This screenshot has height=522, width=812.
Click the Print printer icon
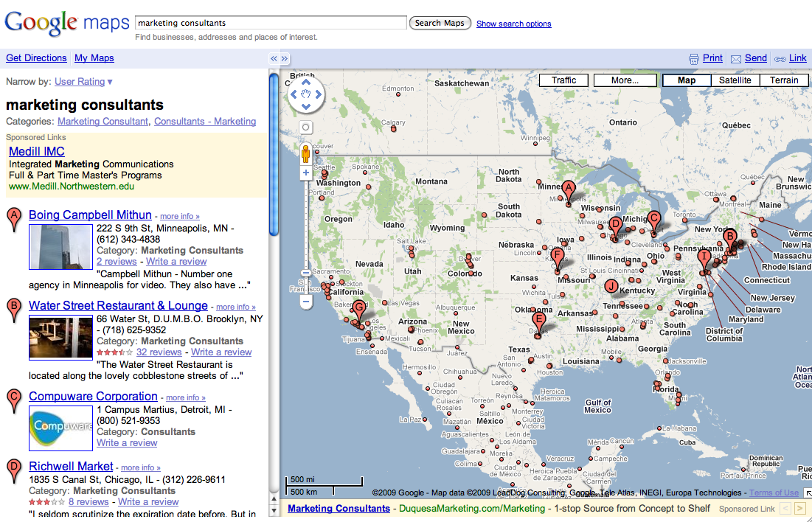(x=693, y=59)
